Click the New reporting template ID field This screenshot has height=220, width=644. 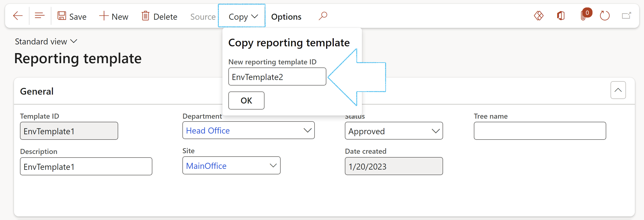click(x=277, y=77)
